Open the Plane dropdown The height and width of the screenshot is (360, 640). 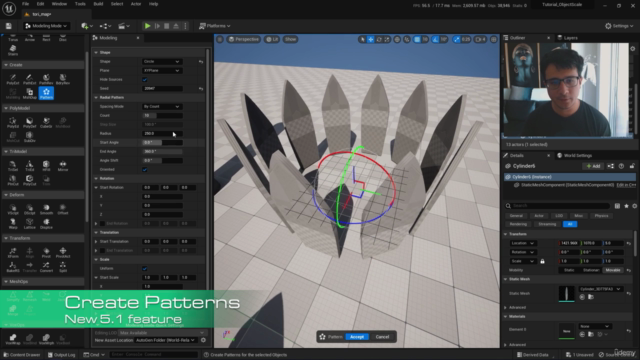162,71
